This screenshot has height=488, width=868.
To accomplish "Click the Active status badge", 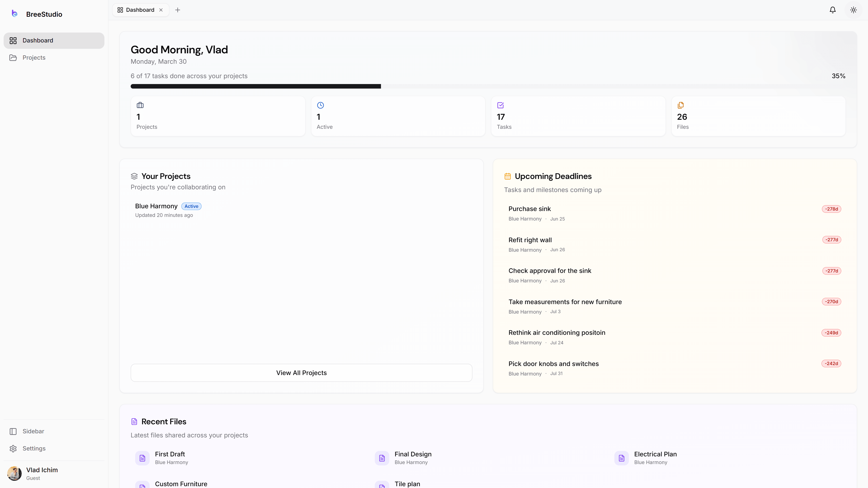I will (191, 206).
